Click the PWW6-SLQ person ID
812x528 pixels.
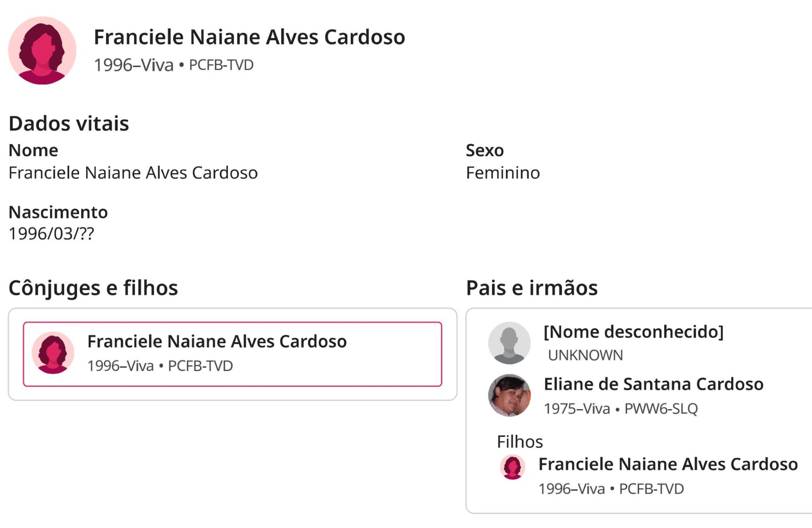pyautogui.click(x=661, y=409)
